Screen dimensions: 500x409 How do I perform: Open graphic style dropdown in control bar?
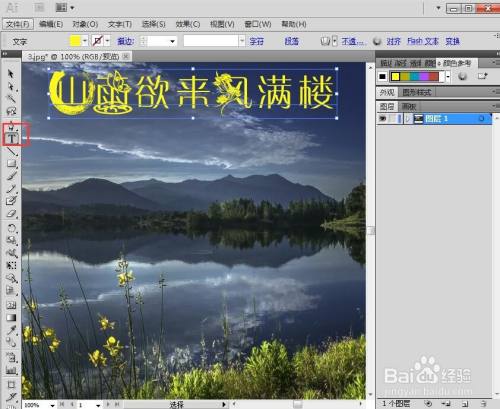click(335, 41)
